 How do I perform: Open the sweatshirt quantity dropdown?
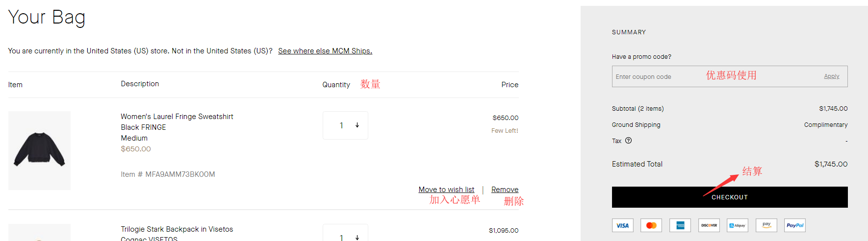345,125
